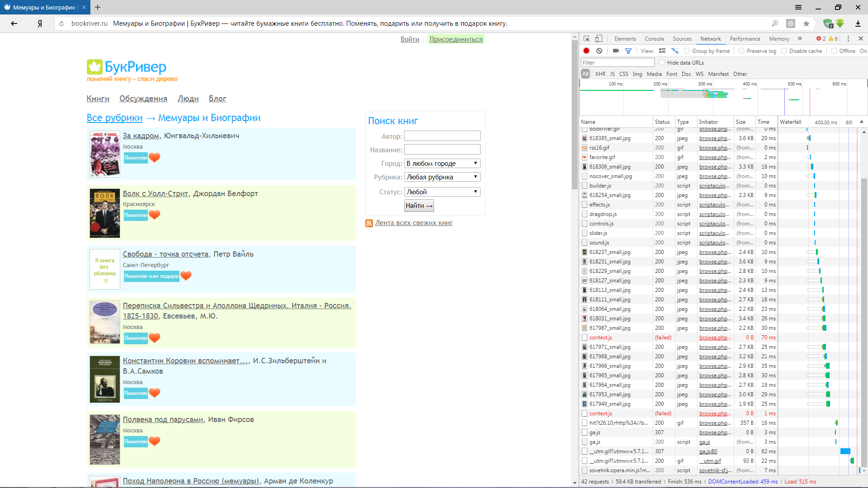This screenshot has height=488, width=868.
Task: Focus the Автор input field
Action: point(442,136)
